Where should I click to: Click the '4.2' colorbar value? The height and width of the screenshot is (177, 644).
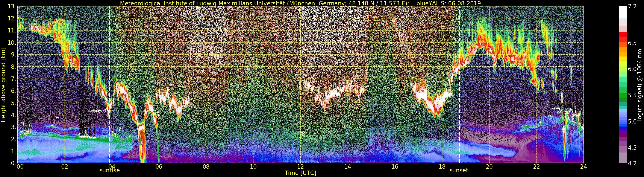point(632,163)
